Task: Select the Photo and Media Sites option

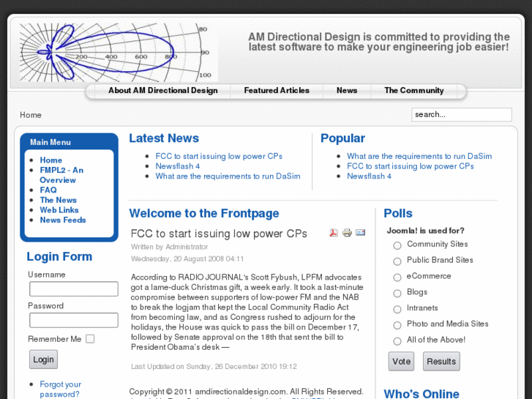Action: (397, 325)
